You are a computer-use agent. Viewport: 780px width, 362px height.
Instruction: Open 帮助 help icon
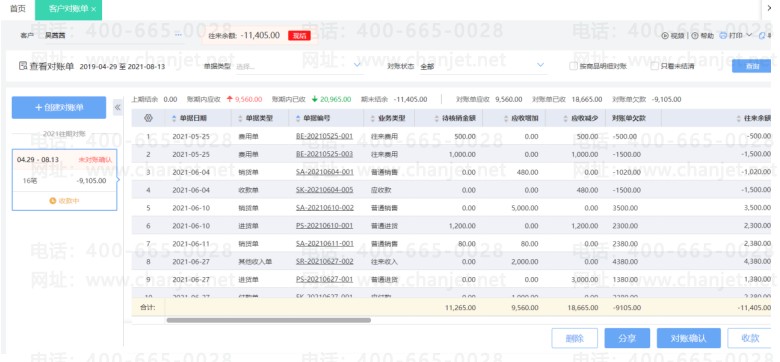695,36
